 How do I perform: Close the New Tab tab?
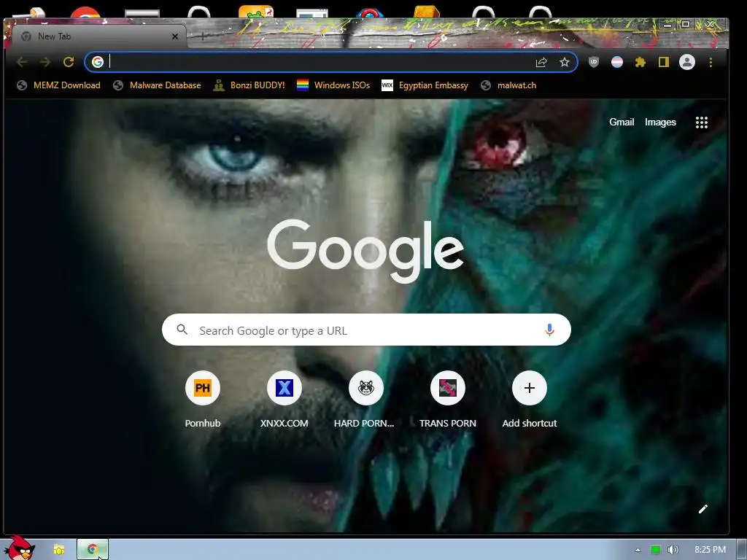coord(175,36)
